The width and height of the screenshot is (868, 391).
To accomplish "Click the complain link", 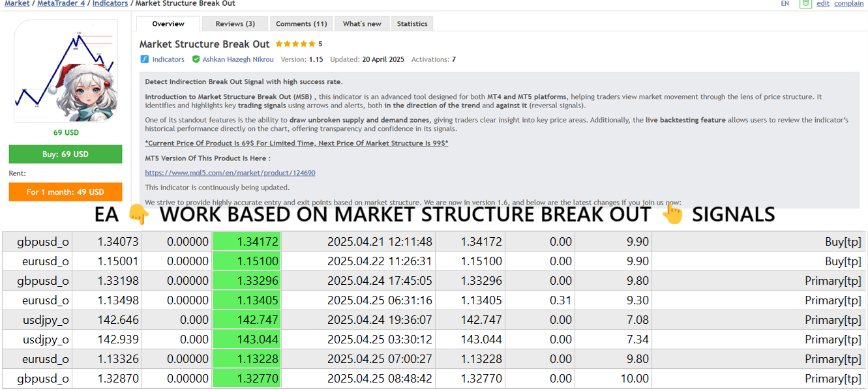I will tap(849, 3).
